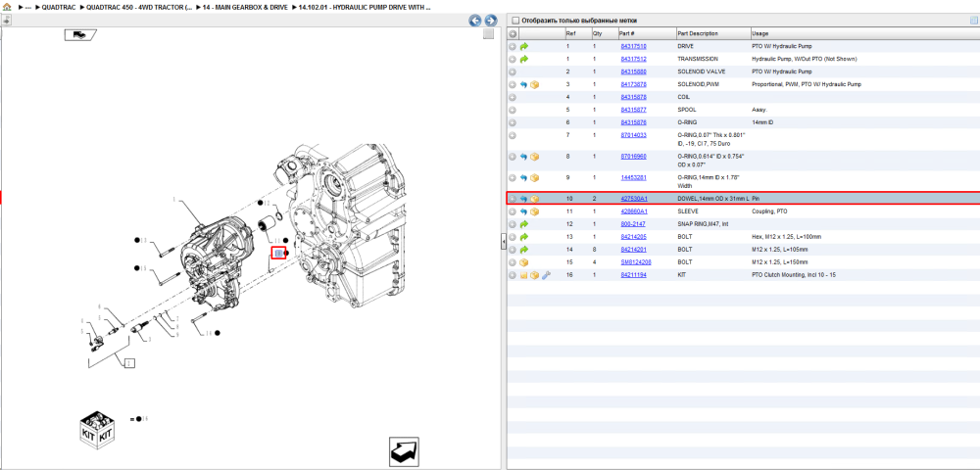Open the 14.102.01 - HYDRAULIC PUMP DRIVE breadcrumb
This screenshot has height=470, width=980.
coord(364,7)
